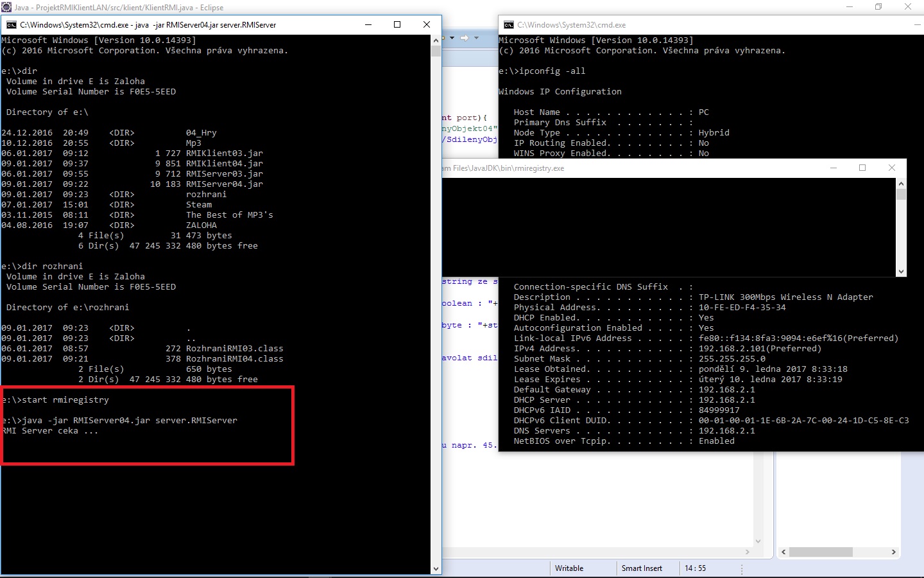Screen dimensions: 924x578
Task: Click the rmiregistry window's scroll-down arrow
Action: [901, 272]
